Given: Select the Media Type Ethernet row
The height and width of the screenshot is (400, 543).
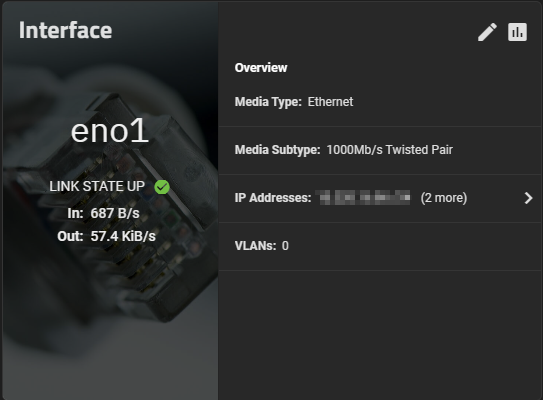Looking at the screenshot, I should (380, 102).
